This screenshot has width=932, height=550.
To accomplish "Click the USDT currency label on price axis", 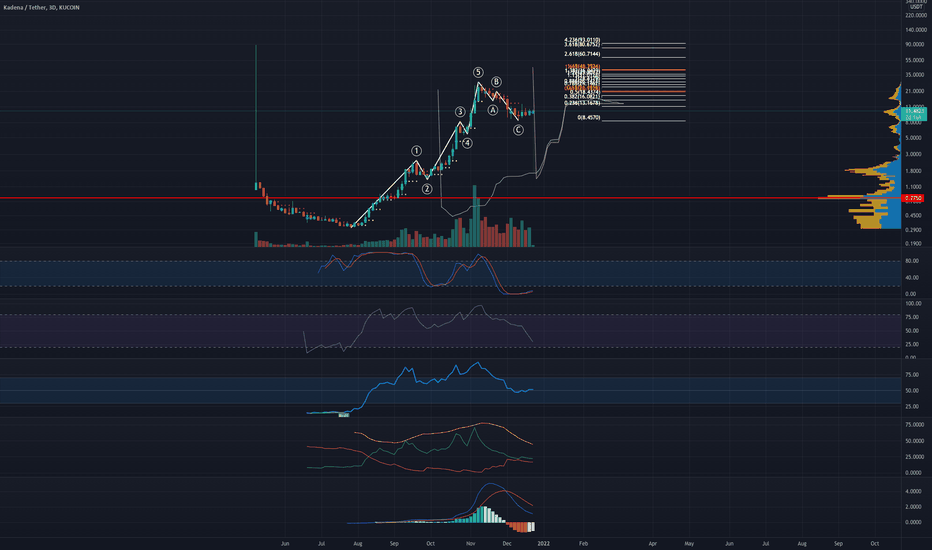I will click(x=916, y=7).
